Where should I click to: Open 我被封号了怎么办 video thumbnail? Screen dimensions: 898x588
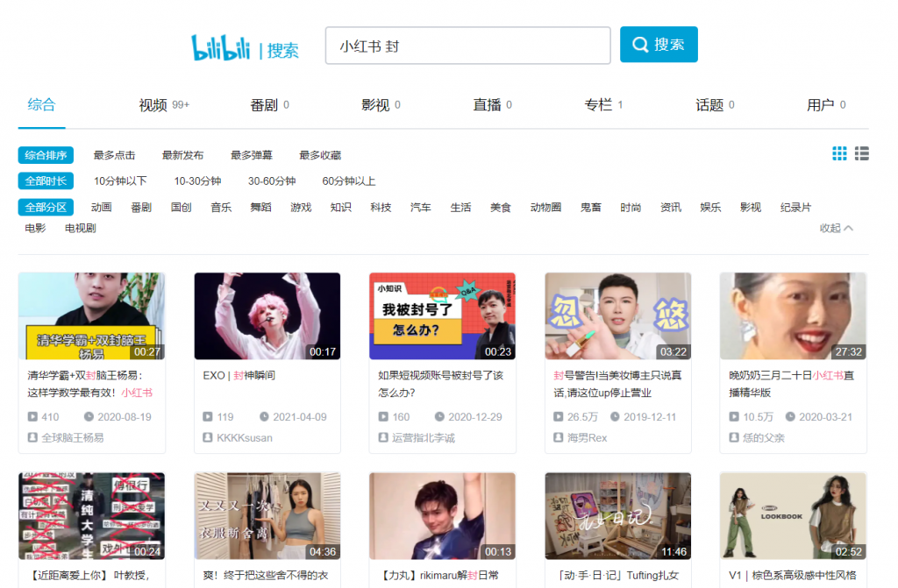442,316
